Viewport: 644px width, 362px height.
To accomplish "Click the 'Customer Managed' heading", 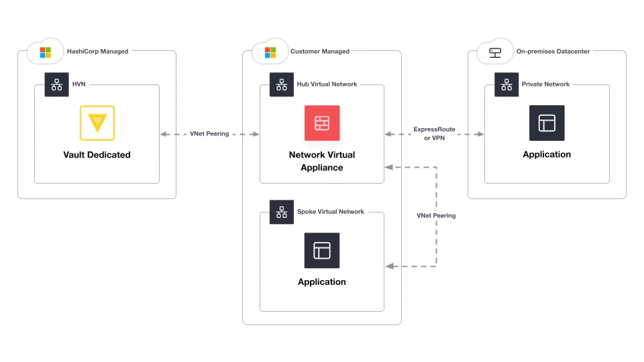I will click(320, 52).
